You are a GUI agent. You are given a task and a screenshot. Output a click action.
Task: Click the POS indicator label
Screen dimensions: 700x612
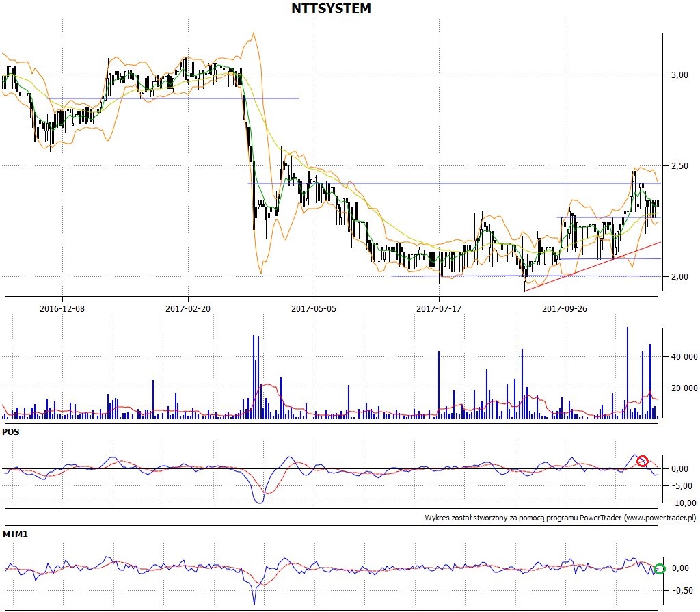coord(11,432)
